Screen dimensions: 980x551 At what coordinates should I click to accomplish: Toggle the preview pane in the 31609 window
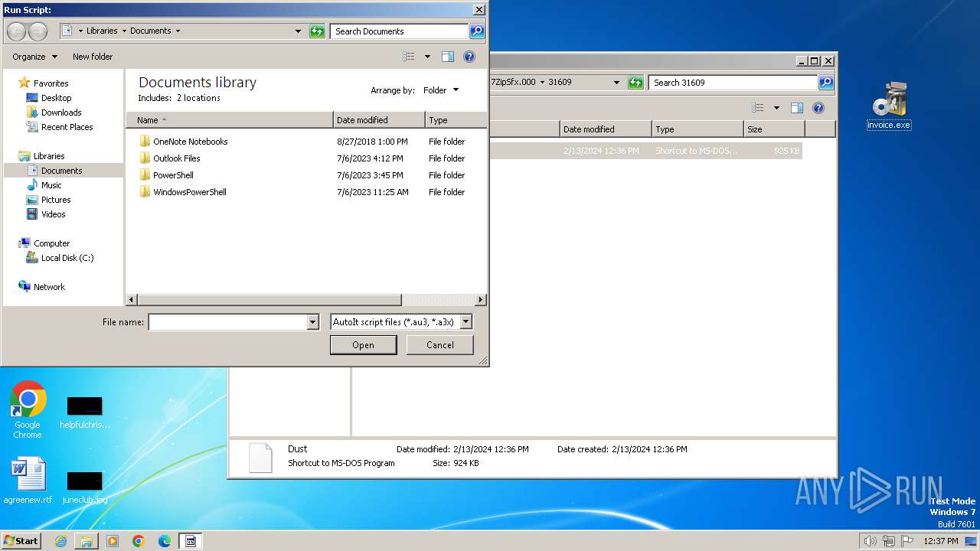pyautogui.click(x=797, y=108)
